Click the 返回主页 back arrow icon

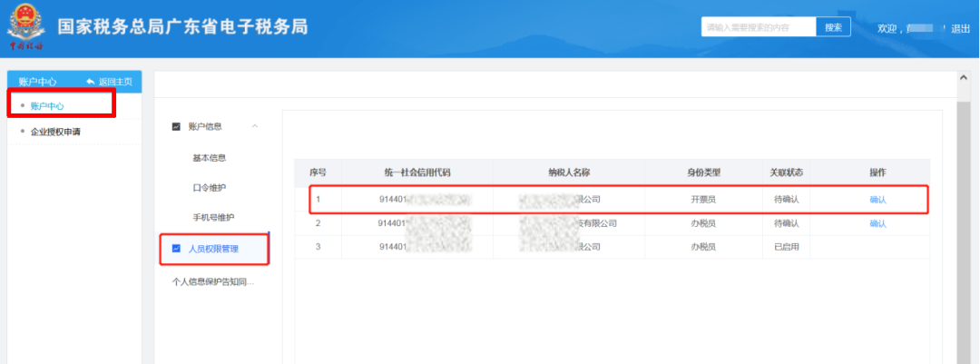[x=90, y=82]
